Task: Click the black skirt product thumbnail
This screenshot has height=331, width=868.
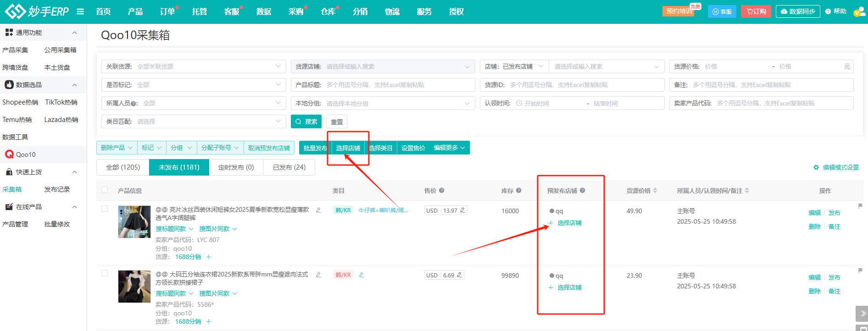Action: 134,222
